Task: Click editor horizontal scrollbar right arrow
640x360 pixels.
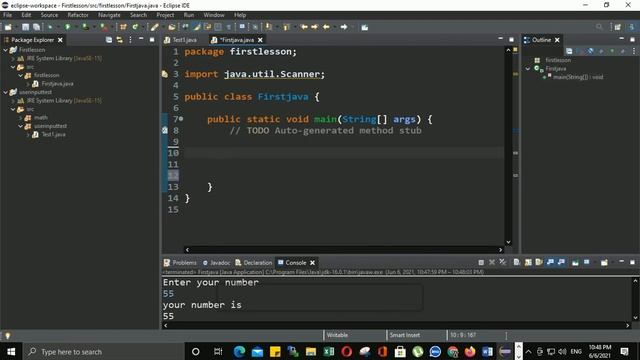Action: [500, 249]
